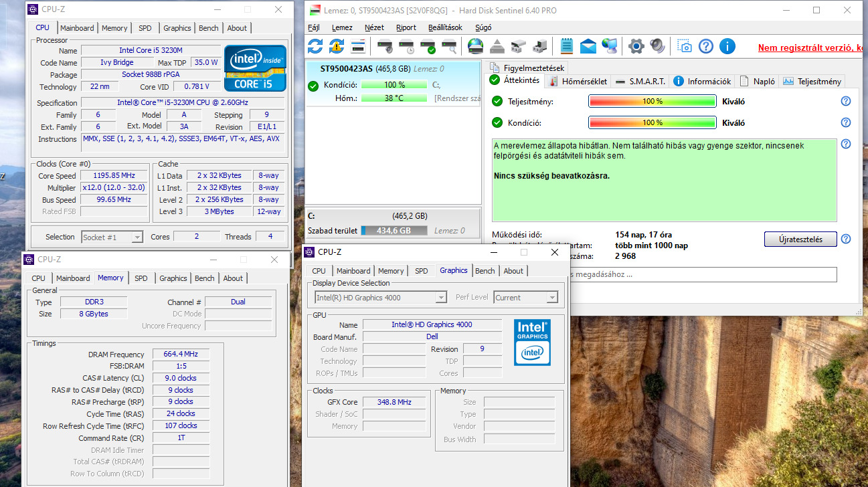Open the Beállítások menu
The image size is (868, 487).
[445, 27]
